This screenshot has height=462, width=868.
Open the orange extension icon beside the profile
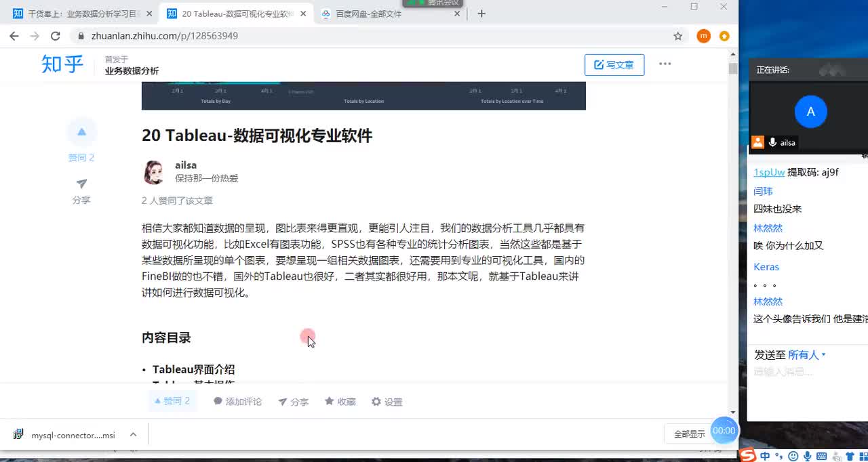click(724, 36)
